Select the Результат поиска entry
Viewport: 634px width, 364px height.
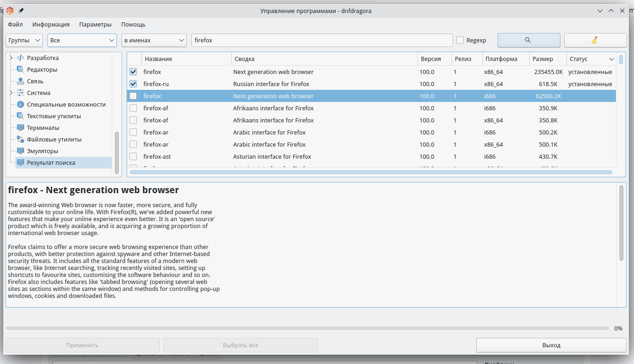click(x=51, y=163)
